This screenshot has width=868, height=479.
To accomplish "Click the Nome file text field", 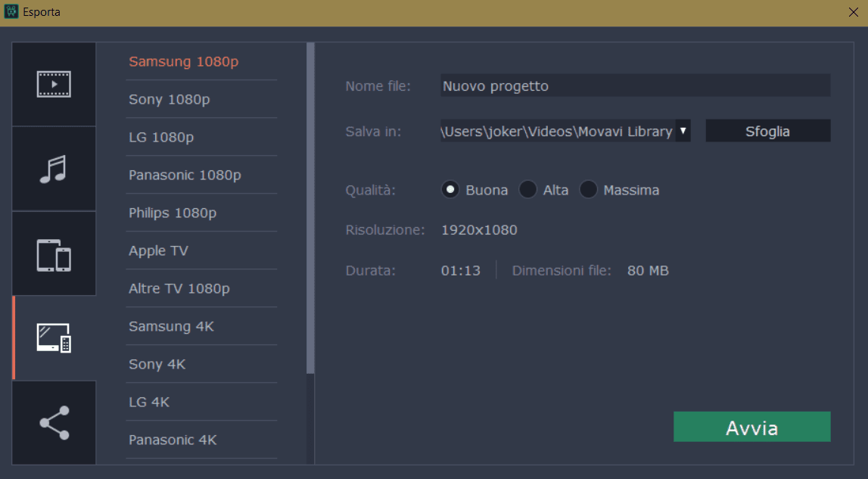I will tap(635, 86).
